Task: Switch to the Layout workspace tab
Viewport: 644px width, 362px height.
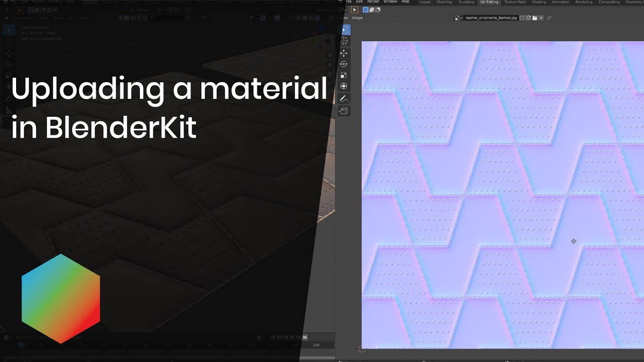Action: 425,2
